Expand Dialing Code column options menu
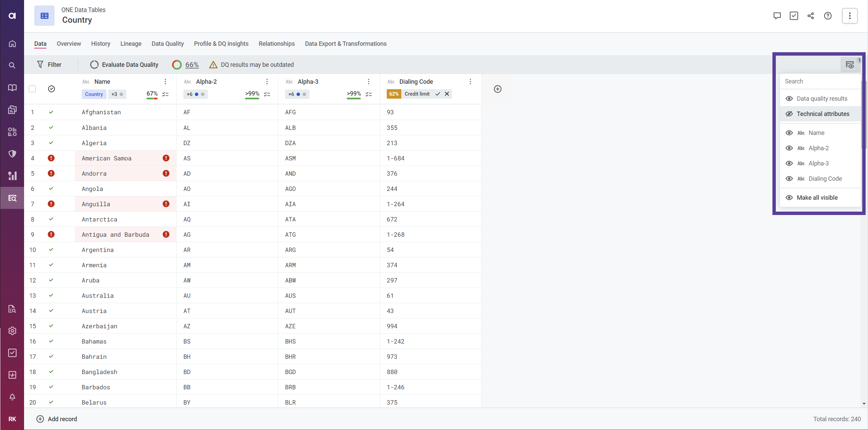 470,81
